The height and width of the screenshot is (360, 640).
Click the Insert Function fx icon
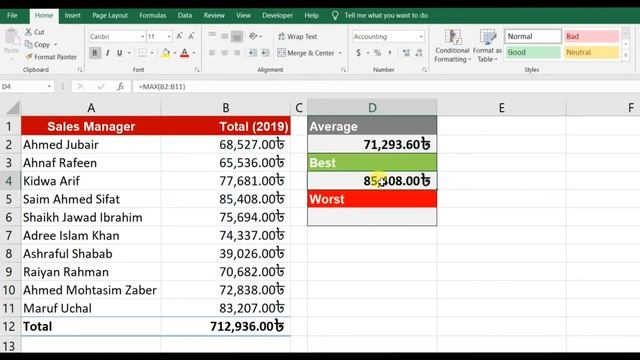120,87
